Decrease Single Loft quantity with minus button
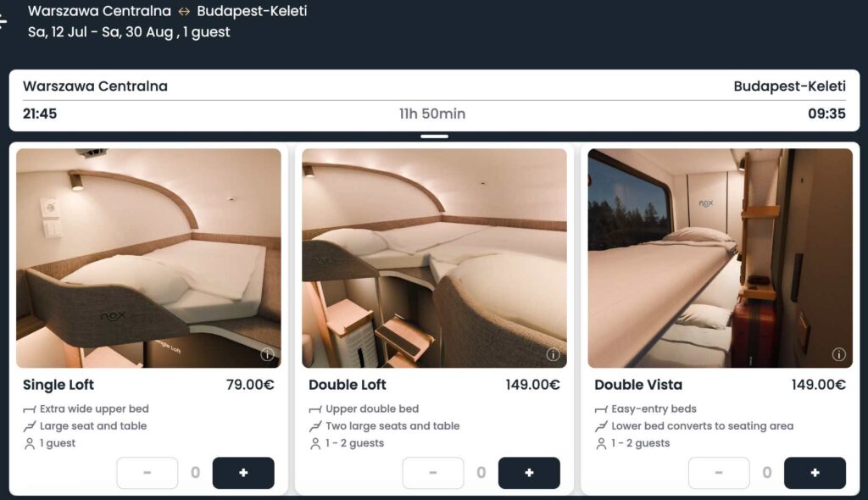868x500 pixels. 147,473
